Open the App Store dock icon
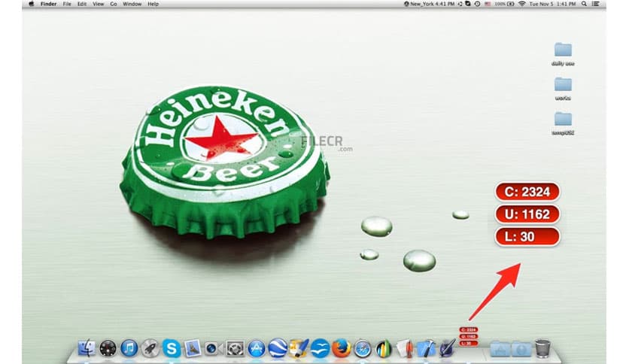Viewport: 629px width, 364px height. tap(257, 348)
